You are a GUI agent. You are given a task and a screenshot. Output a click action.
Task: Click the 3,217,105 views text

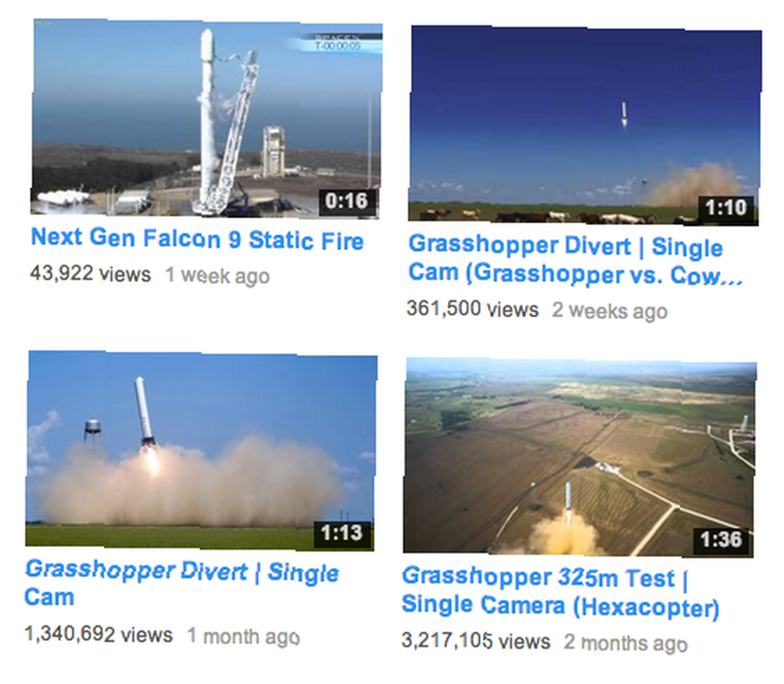(476, 641)
